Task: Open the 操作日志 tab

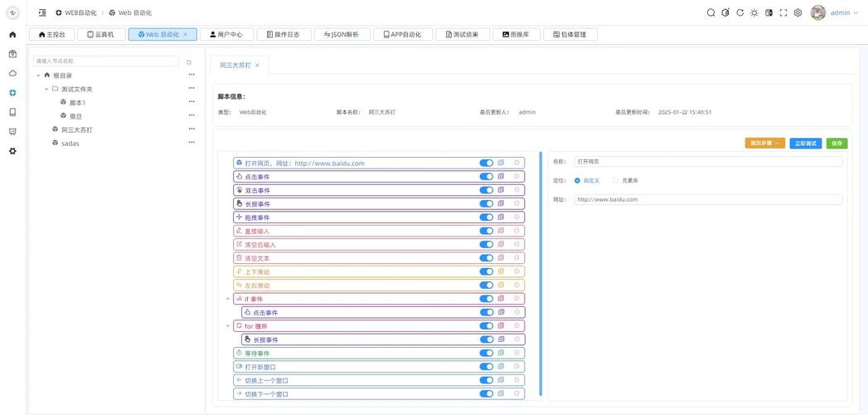Action: tap(283, 34)
